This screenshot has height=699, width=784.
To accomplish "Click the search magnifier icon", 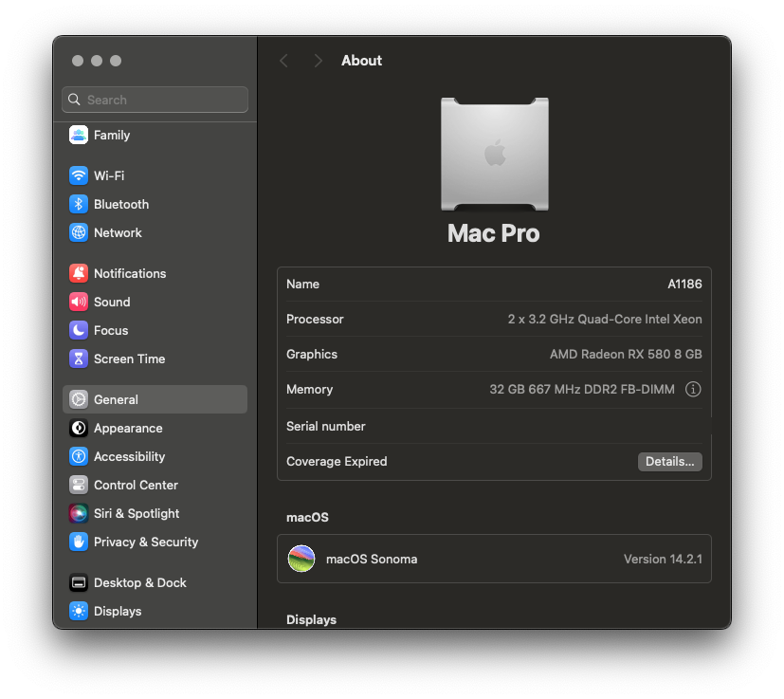I will pyautogui.click(x=74, y=100).
